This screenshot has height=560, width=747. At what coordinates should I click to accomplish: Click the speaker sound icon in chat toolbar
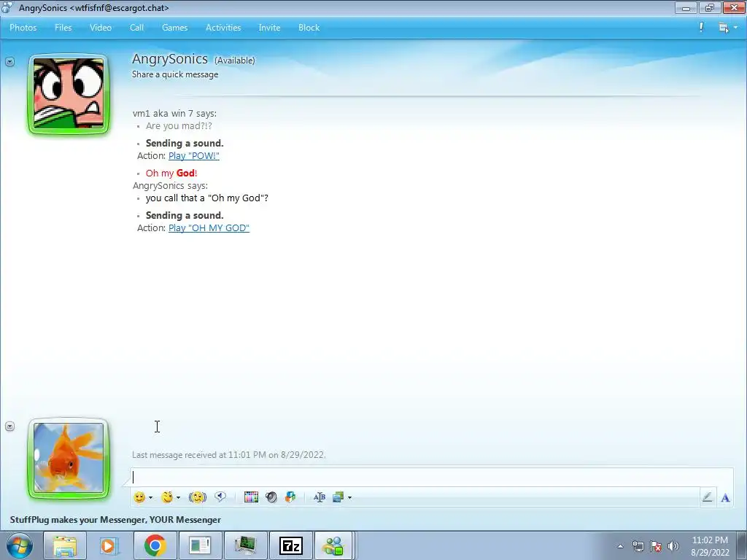point(271,497)
